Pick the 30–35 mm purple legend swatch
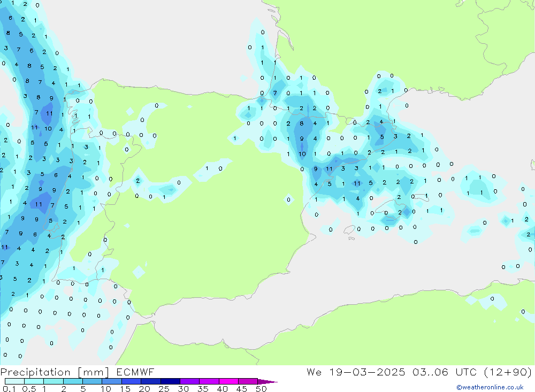The height and width of the screenshot is (392, 535). click(x=190, y=381)
